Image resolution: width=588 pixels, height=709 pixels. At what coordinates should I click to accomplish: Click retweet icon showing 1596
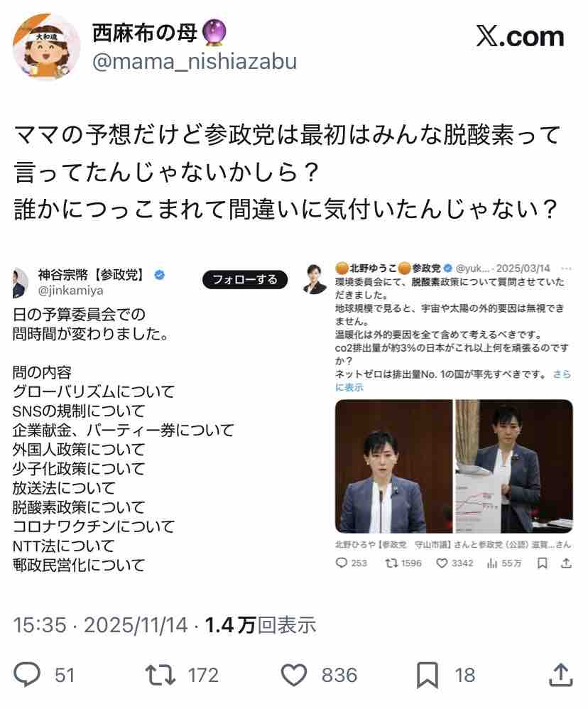pyautogui.click(x=391, y=563)
